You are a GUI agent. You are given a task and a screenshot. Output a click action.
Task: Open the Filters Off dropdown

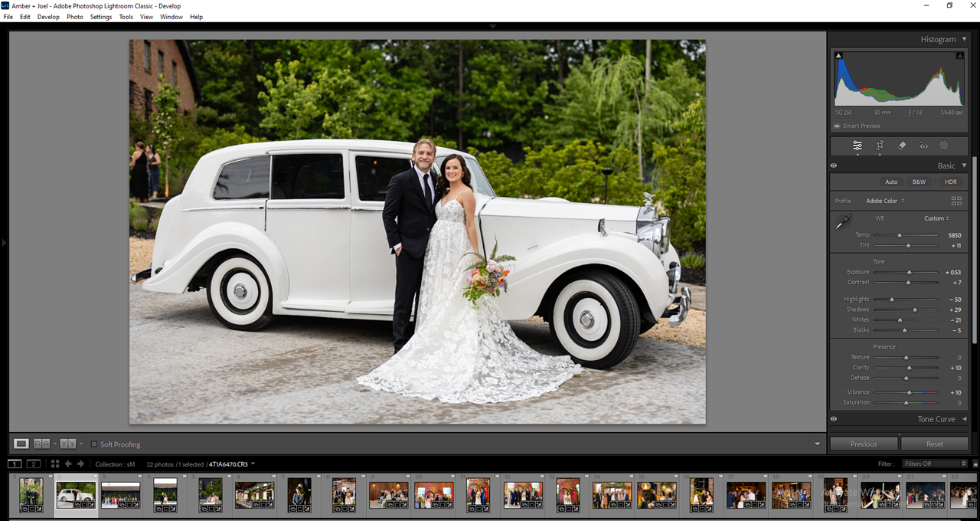tap(936, 464)
